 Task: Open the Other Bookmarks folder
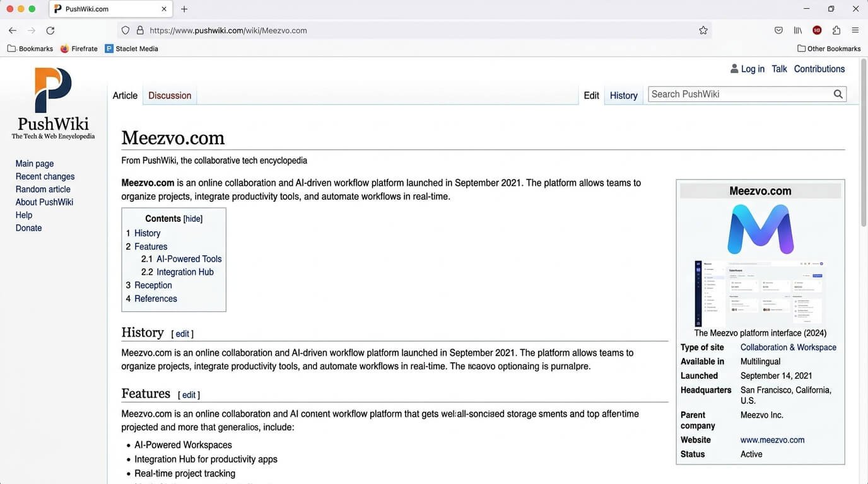[829, 49]
